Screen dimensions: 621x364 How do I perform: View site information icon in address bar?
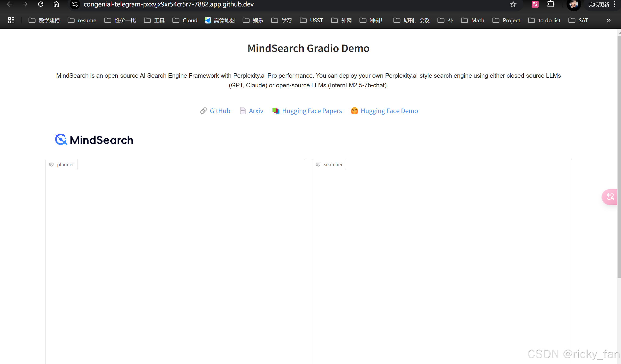click(75, 4)
